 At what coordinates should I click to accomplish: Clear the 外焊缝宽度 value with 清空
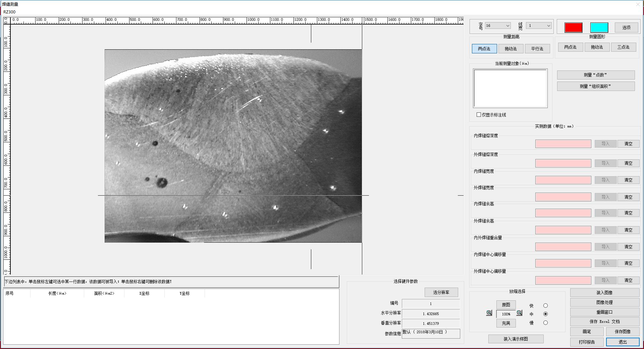[x=628, y=197]
